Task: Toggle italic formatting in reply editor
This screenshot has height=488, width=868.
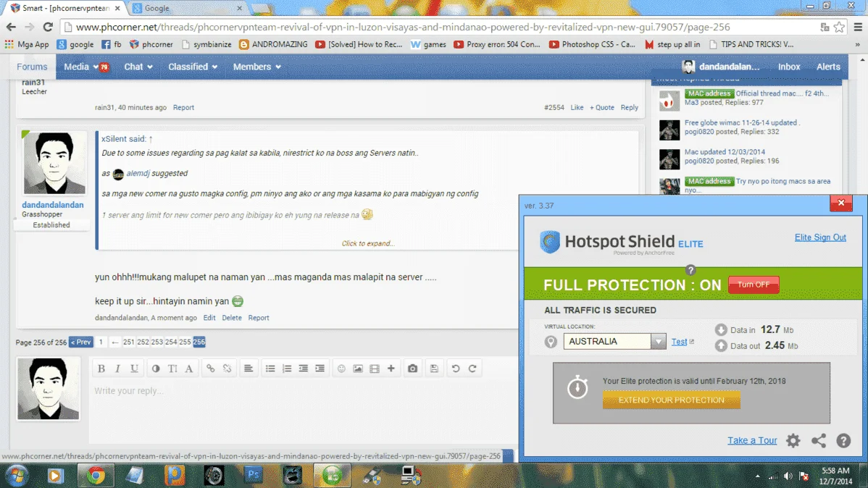Action: pyautogui.click(x=117, y=369)
